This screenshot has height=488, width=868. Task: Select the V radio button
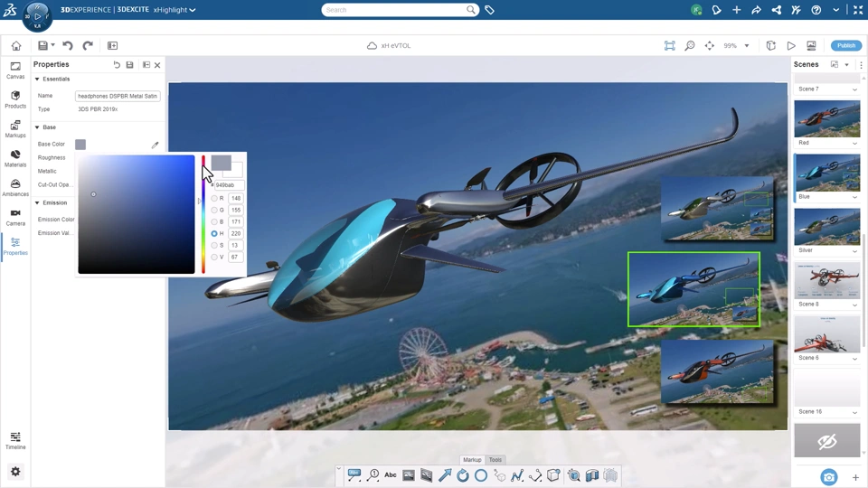point(214,257)
